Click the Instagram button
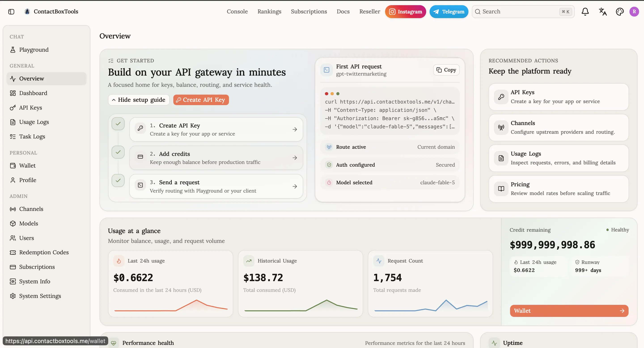This screenshot has height=348, width=644. (405, 12)
